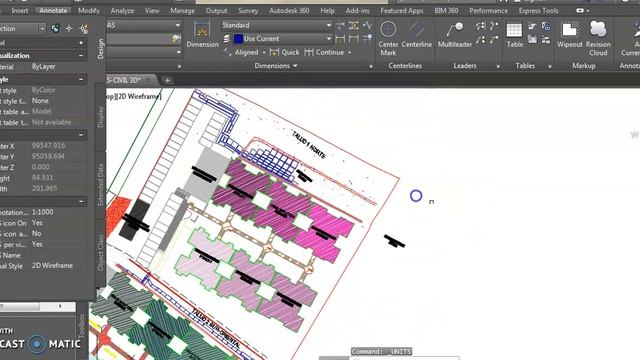Select the Centerline tool

[416, 34]
